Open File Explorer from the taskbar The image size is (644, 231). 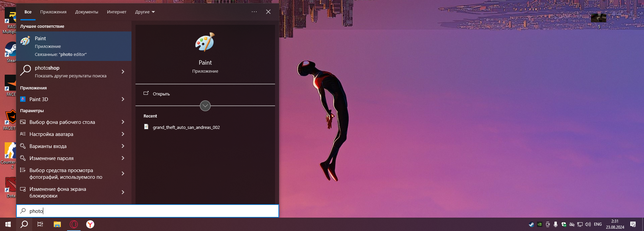tap(57, 224)
